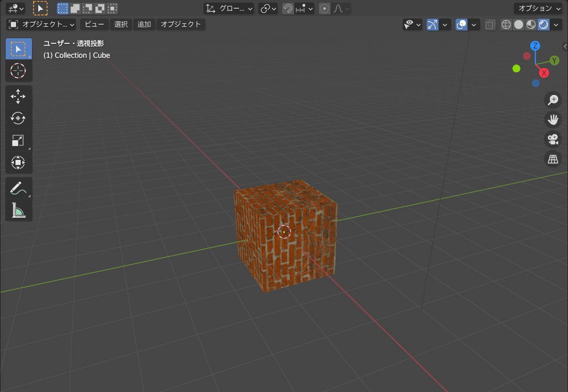The image size is (568, 392).
Task: Open the 選択 menu
Action: [x=121, y=25]
